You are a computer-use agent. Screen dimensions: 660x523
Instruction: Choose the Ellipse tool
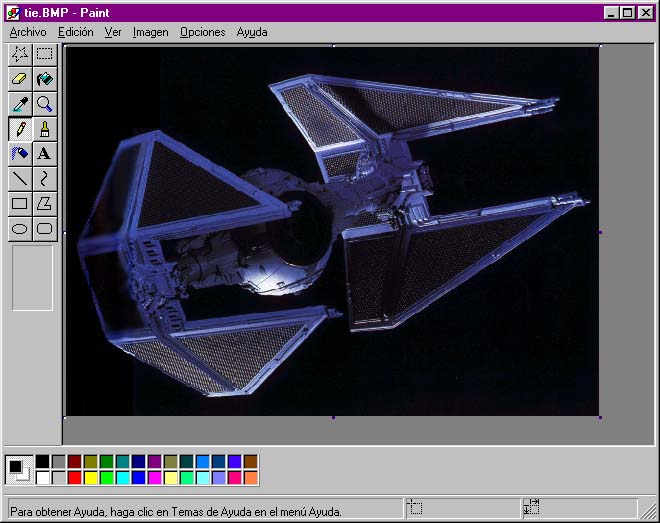pyautogui.click(x=20, y=228)
